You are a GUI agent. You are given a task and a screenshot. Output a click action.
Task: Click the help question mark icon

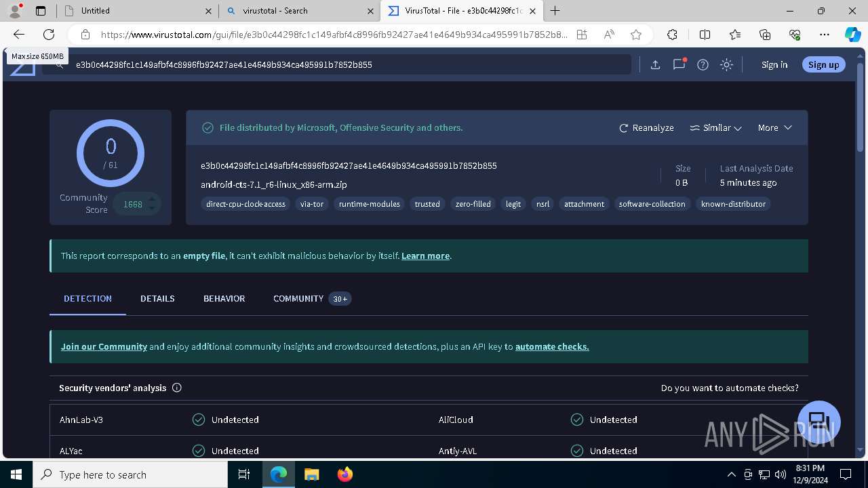click(x=703, y=64)
